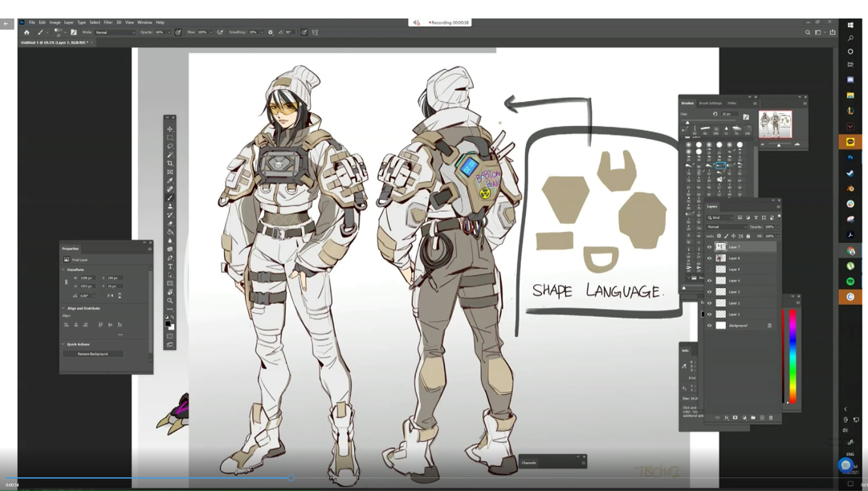The width and height of the screenshot is (868, 491).
Task: Select the Rectangular Marquee tool
Action: [x=170, y=138]
